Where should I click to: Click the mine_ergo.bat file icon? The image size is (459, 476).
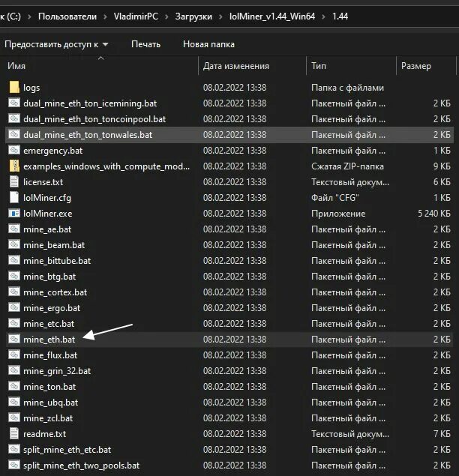click(14, 308)
